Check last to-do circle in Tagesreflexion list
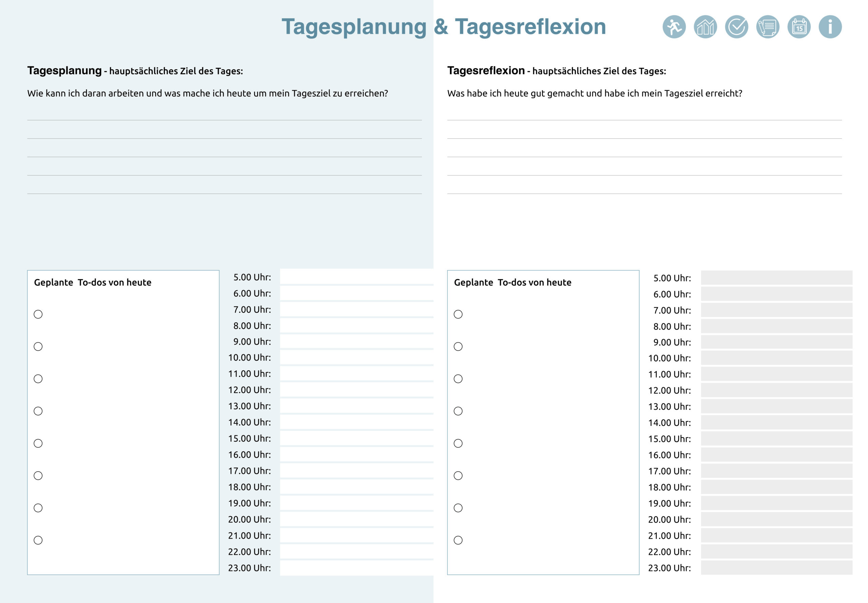Viewport: 868px width, 603px height. pos(458,540)
